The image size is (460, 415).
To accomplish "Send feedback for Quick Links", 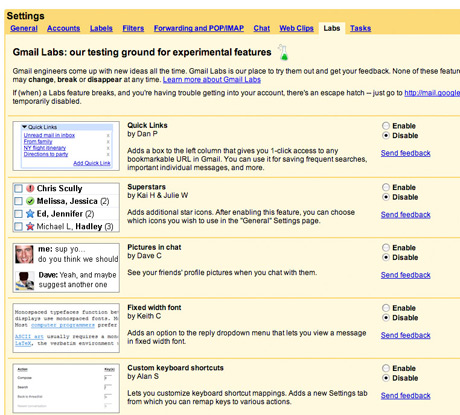I will pyautogui.click(x=406, y=153).
